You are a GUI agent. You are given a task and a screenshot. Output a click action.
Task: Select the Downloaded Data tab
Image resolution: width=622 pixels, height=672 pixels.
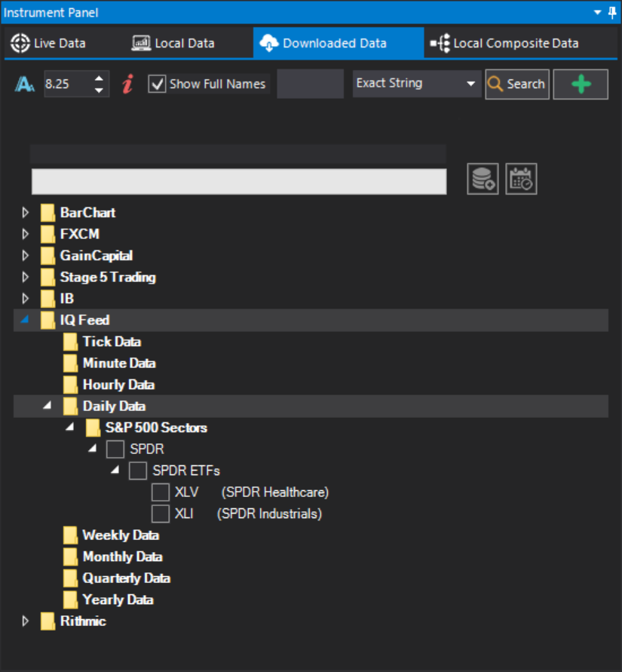click(x=338, y=43)
